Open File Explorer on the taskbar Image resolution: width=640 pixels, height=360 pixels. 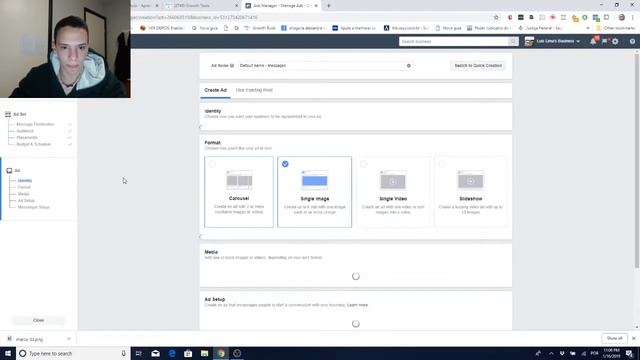coord(204,353)
